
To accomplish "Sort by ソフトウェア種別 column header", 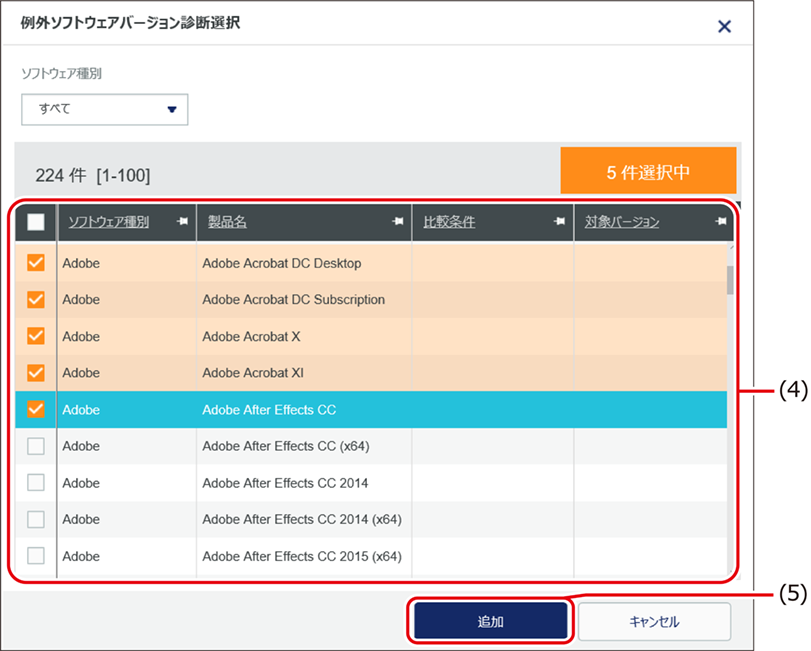I will point(109,222).
